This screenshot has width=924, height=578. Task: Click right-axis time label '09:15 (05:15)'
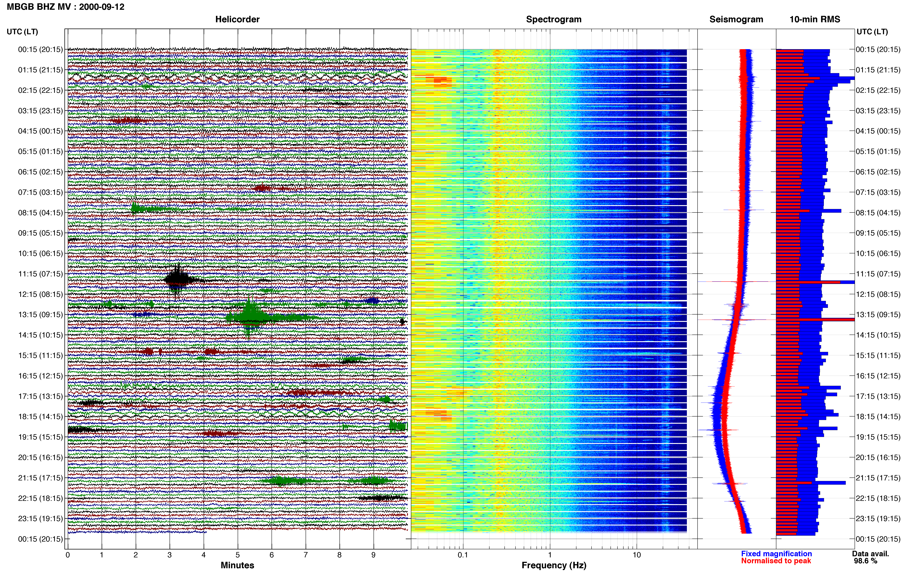click(878, 233)
